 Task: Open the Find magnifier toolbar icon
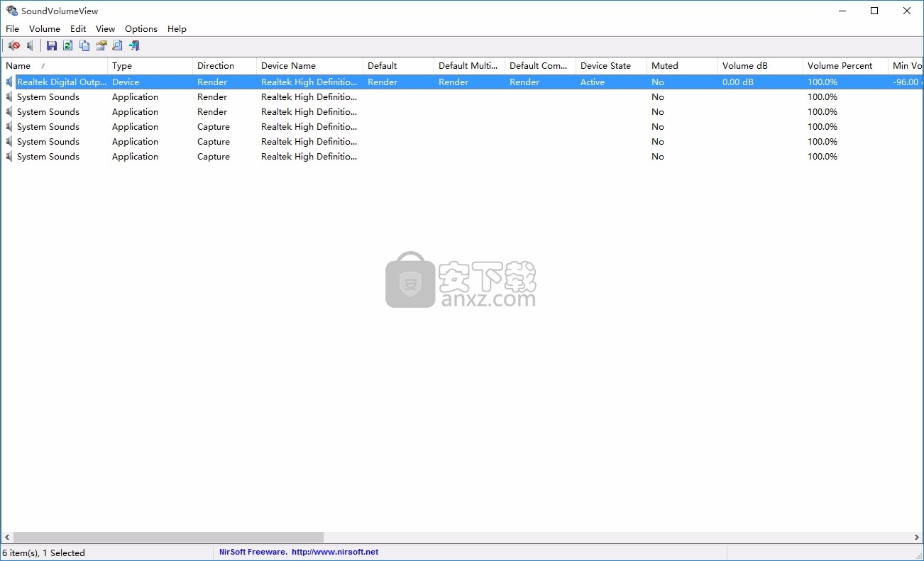[117, 45]
